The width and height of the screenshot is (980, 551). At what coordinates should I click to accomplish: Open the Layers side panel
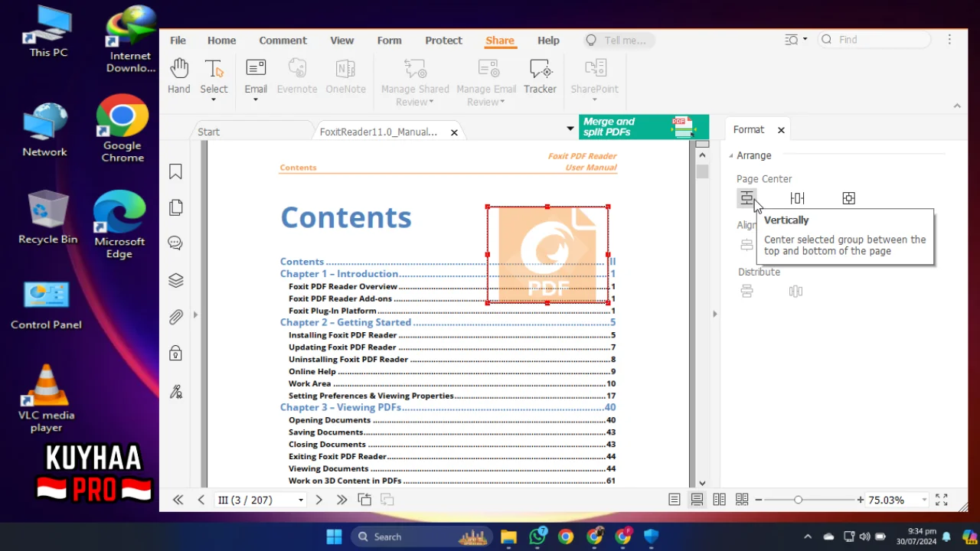(176, 280)
